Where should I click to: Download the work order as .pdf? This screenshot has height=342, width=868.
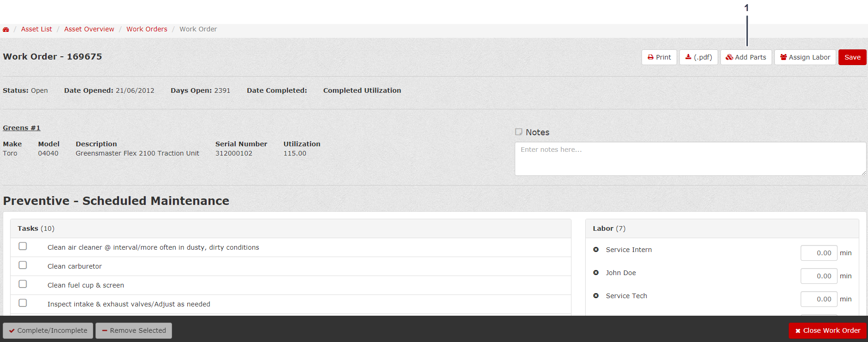698,57
